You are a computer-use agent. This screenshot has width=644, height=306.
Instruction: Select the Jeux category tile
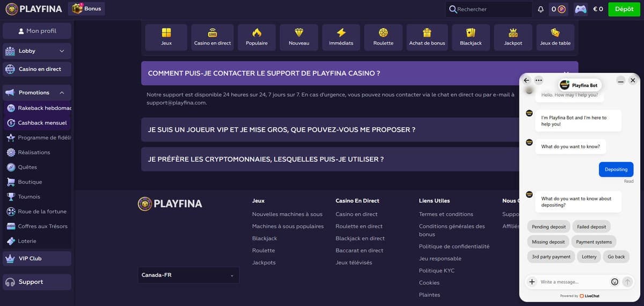pos(166,38)
